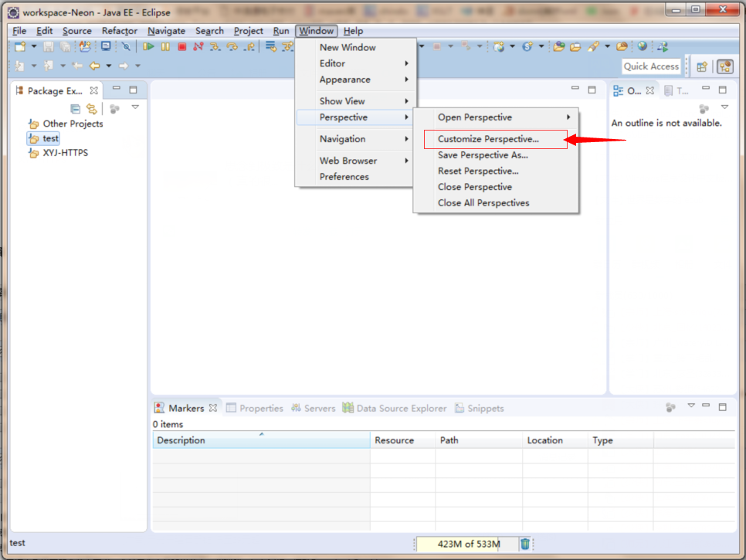Click the Open Perspective icon

coord(702,66)
